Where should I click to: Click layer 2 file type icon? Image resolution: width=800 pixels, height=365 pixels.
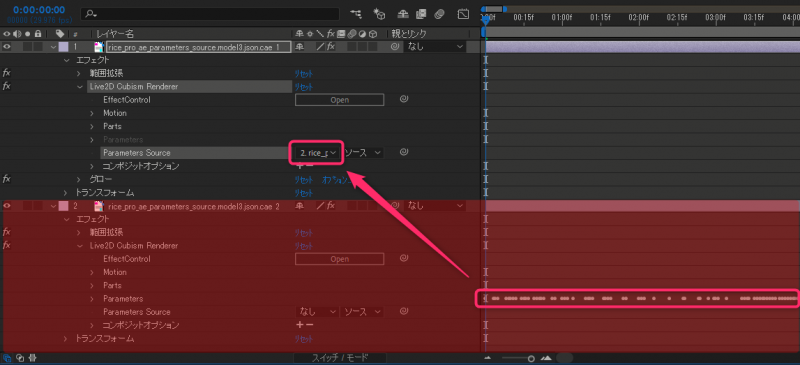pyautogui.click(x=99, y=206)
